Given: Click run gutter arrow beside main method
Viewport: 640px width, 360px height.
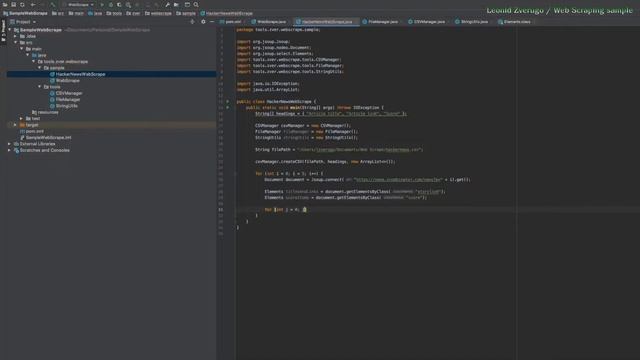Looking at the screenshot, I should tap(228, 107).
